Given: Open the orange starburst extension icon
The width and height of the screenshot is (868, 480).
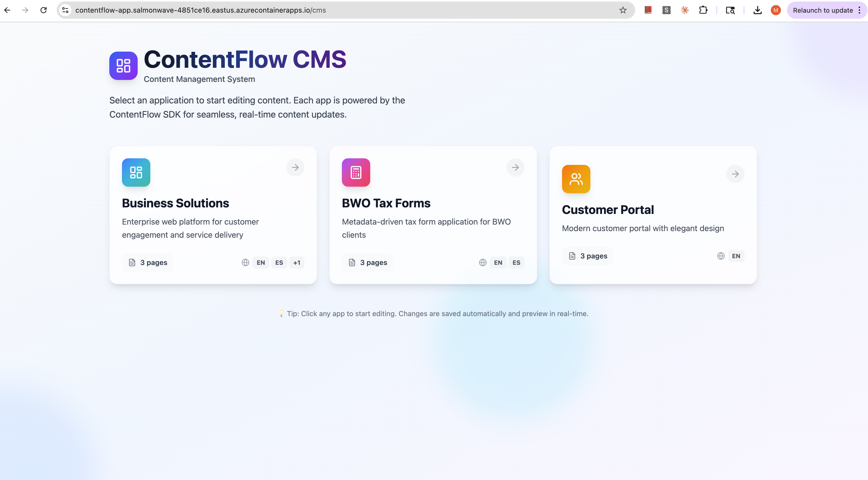Looking at the screenshot, I should pyautogui.click(x=684, y=10).
